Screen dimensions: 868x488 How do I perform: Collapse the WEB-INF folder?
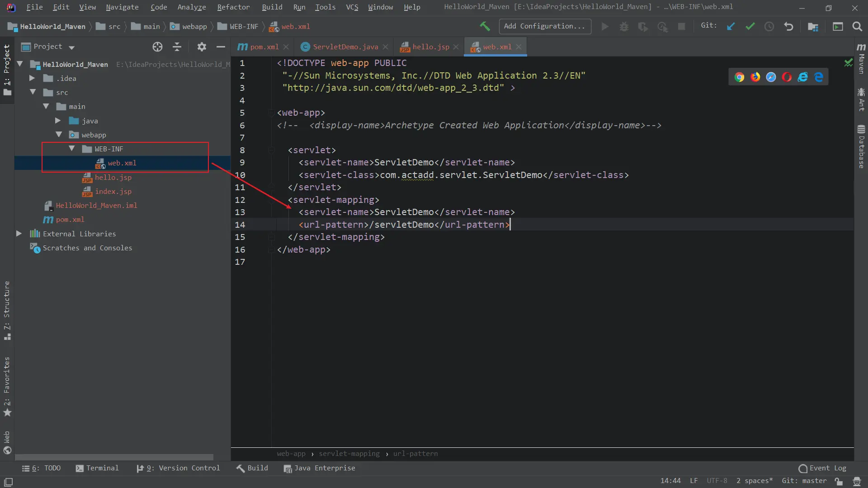(71, 149)
